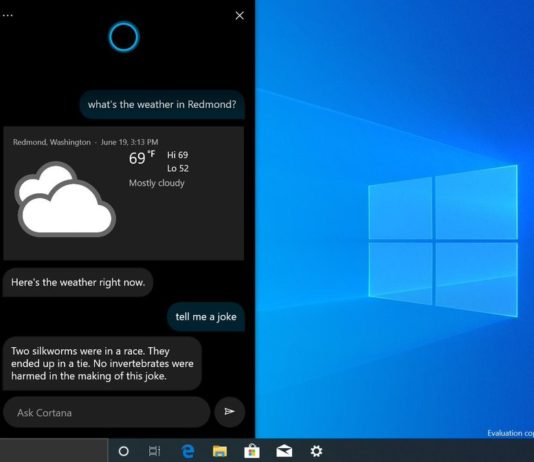Click the silkworms joke reply bubble
The height and width of the screenshot is (462, 534).
(x=102, y=364)
